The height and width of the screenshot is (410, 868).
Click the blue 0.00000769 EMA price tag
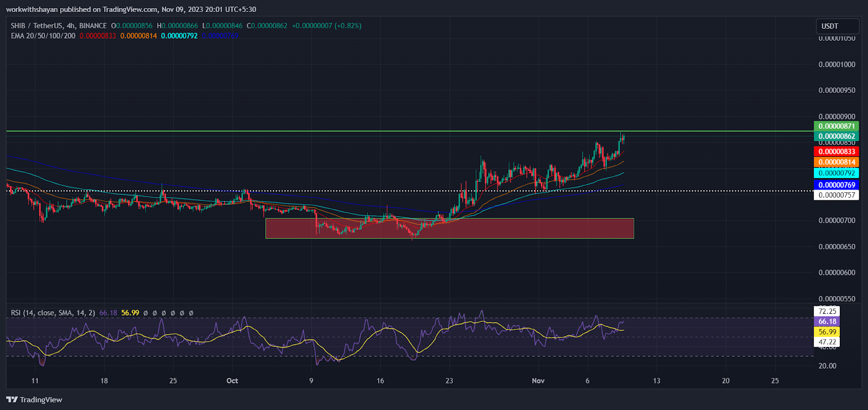[836, 185]
